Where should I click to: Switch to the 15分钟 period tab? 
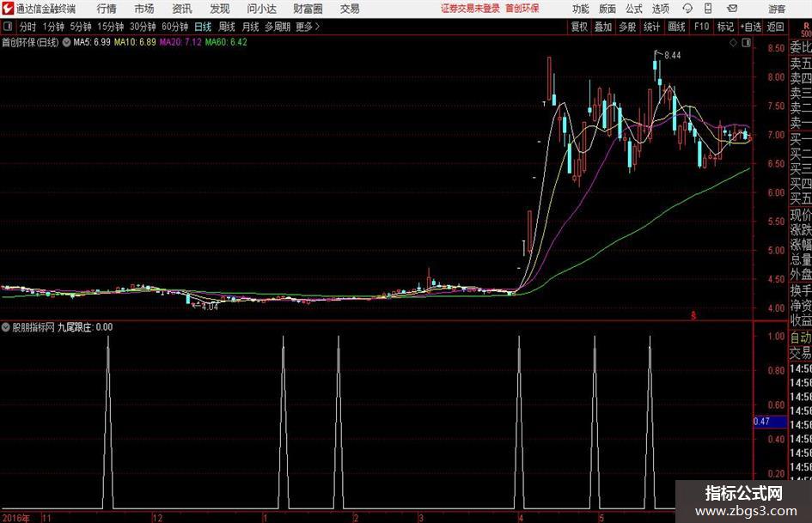point(110,27)
